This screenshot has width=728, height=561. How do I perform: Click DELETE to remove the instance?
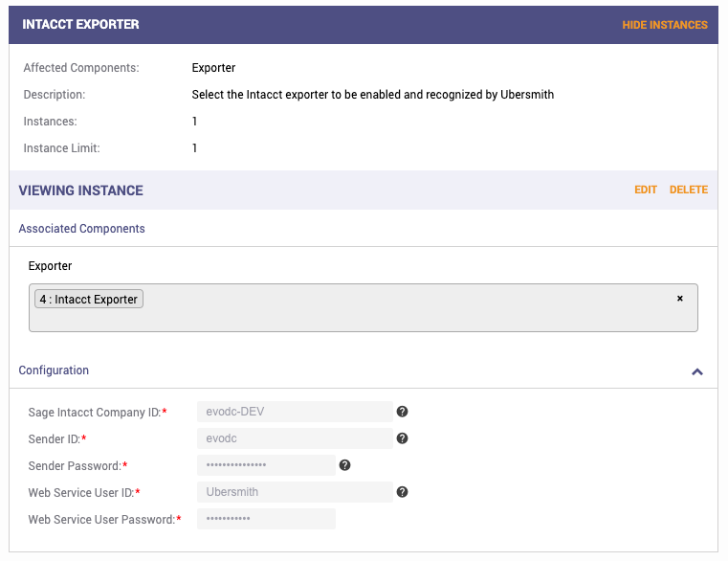689,190
